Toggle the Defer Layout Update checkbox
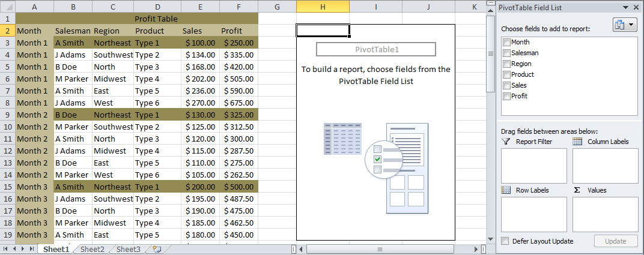Viewport: 644px width, 255px height. 505,241
